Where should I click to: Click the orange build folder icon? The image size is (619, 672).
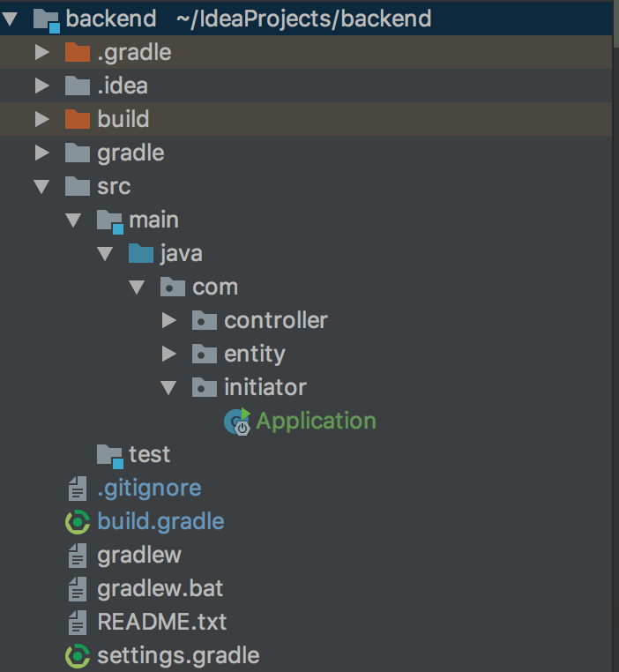pyautogui.click(x=78, y=119)
